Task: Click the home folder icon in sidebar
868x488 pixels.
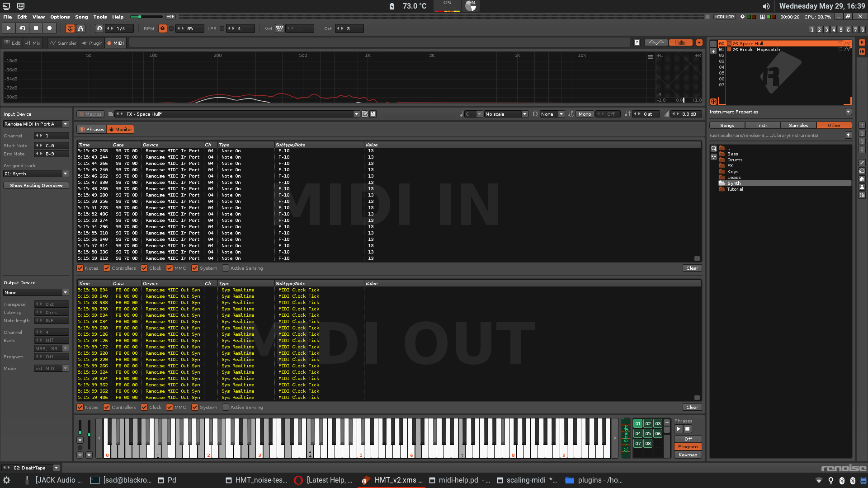Action: pos(862,179)
